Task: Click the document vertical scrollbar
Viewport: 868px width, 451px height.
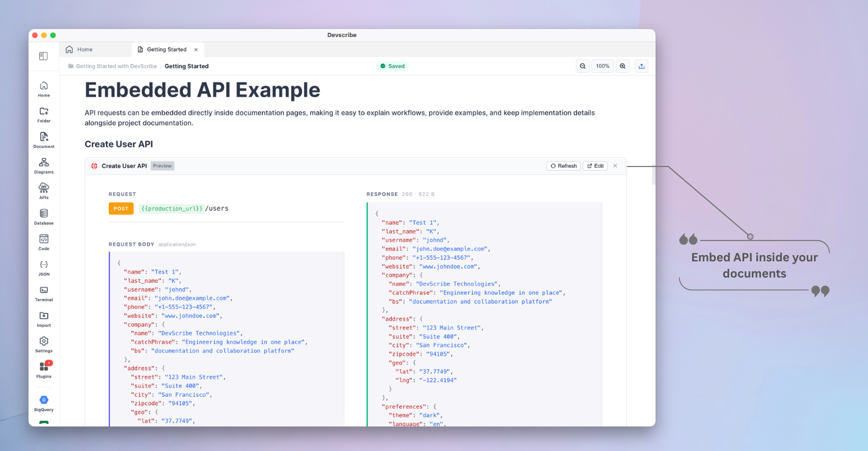Action: tap(653, 175)
